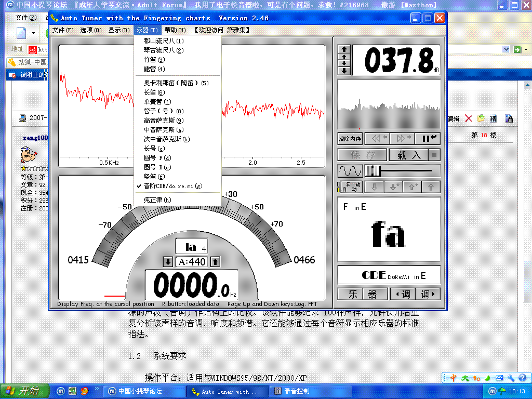Click the large up arrow beside the dB display
The height and width of the screenshot is (399, 532).
tap(344, 49)
